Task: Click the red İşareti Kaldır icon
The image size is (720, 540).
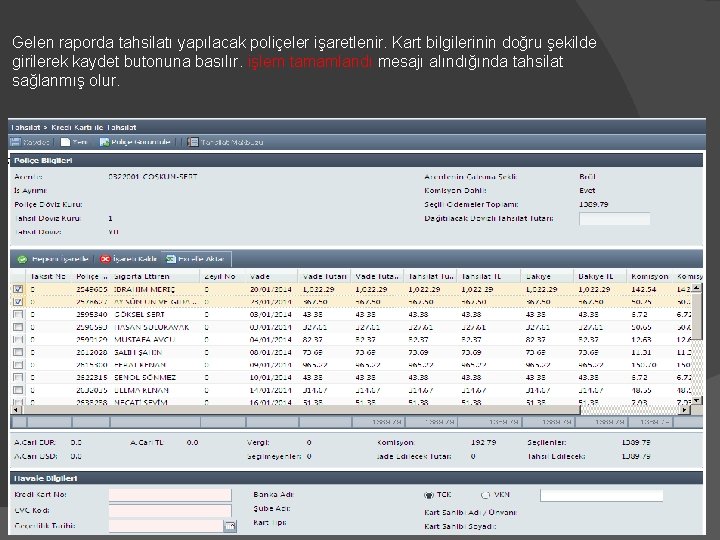Action: pyautogui.click(x=105, y=259)
